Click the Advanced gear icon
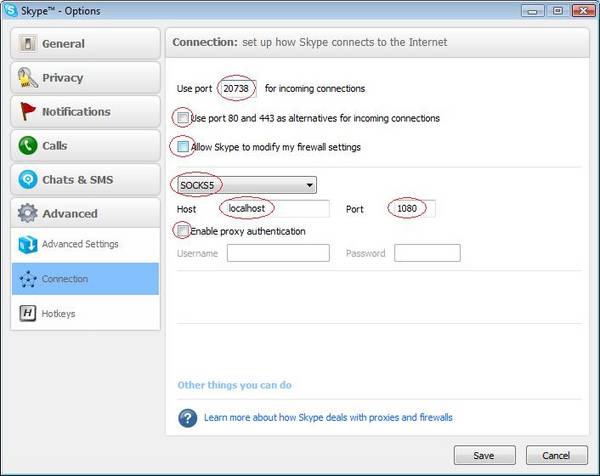The height and width of the screenshot is (476, 600). [x=28, y=213]
